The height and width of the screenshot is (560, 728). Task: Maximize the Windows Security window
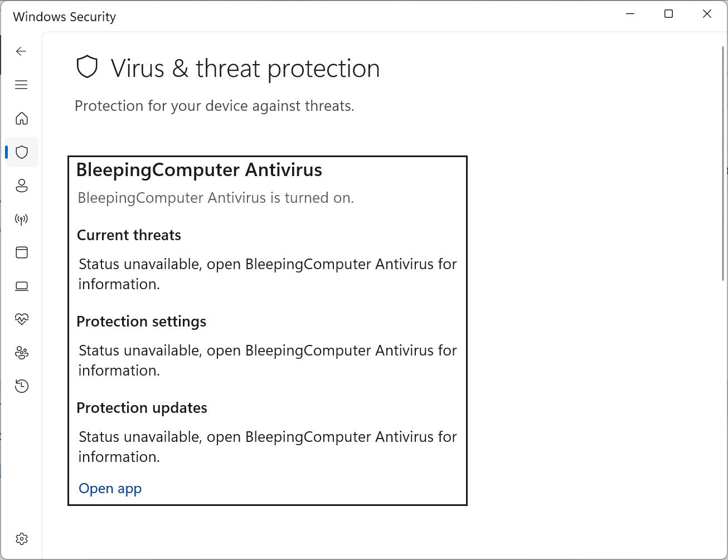[668, 14]
